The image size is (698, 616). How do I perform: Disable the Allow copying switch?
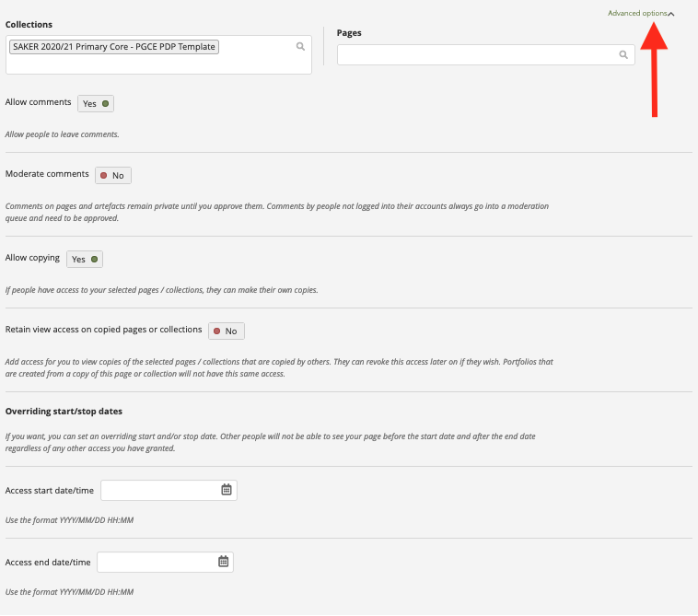point(85,260)
